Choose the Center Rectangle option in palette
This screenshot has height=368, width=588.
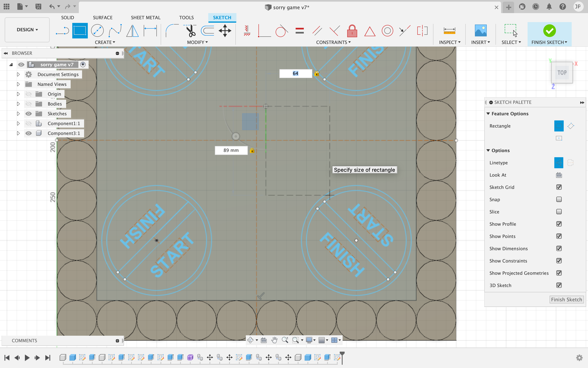[559, 138]
